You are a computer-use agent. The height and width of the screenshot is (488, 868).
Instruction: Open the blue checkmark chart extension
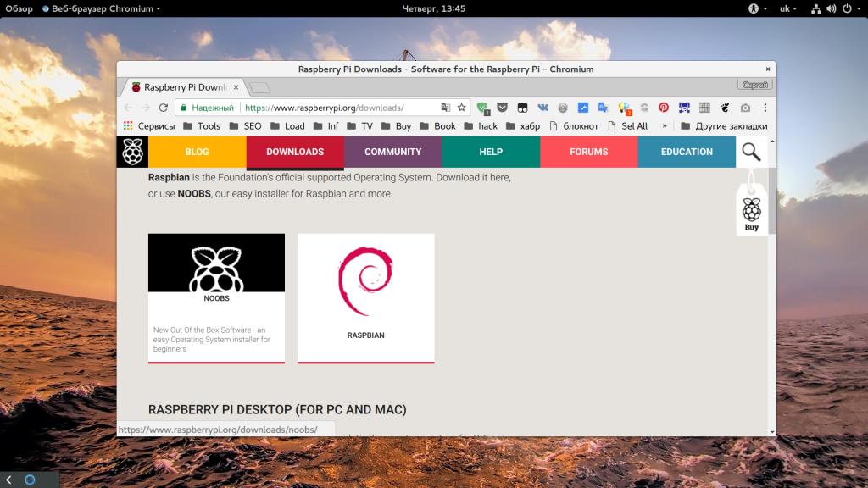583,108
